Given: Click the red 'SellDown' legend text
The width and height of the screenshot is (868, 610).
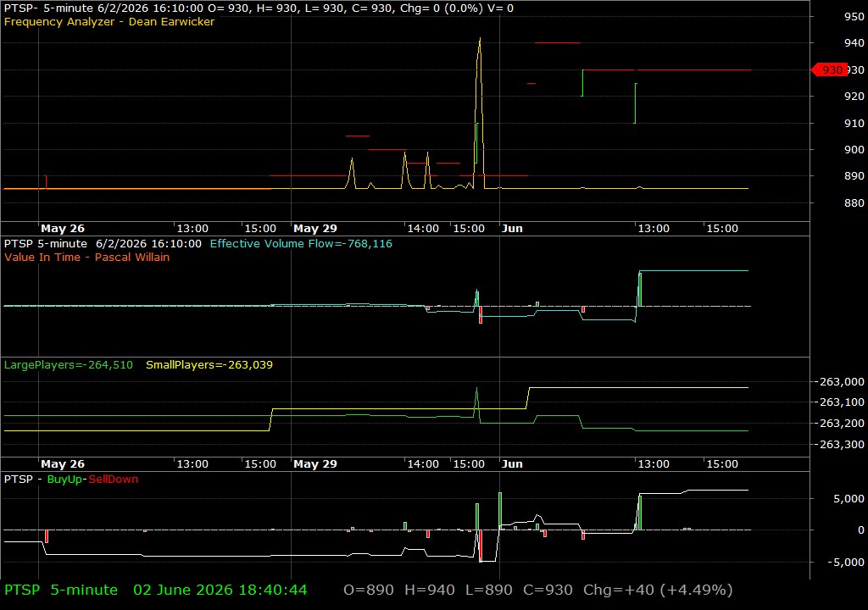Looking at the screenshot, I should coord(114,480).
